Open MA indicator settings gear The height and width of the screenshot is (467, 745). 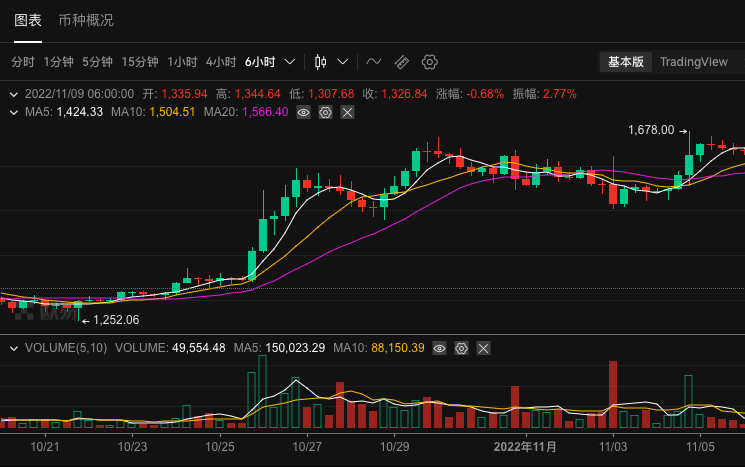(325, 112)
